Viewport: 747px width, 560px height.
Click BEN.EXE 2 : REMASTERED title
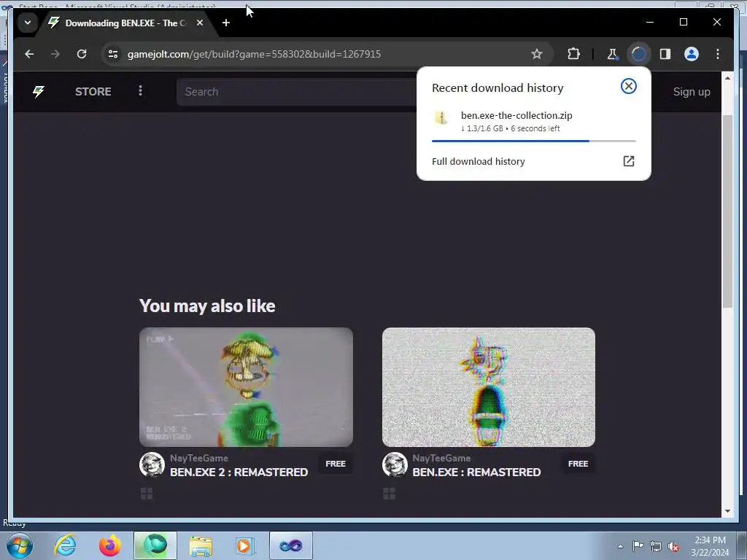(239, 472)
